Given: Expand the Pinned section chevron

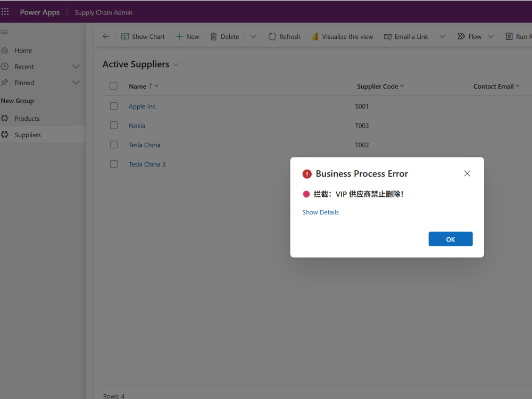Looking at the screenshot, I should point(76,82).
